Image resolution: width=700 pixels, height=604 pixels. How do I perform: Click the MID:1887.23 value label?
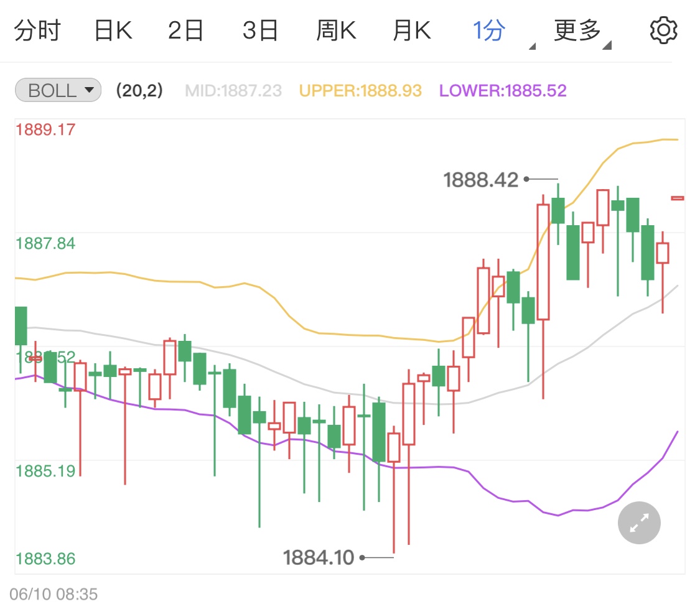coord(233,91)
